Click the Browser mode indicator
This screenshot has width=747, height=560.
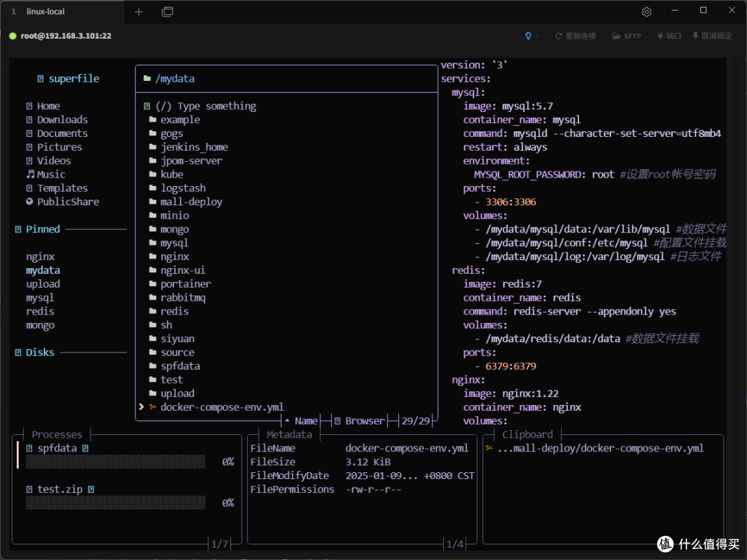click(x=359, y=421)
